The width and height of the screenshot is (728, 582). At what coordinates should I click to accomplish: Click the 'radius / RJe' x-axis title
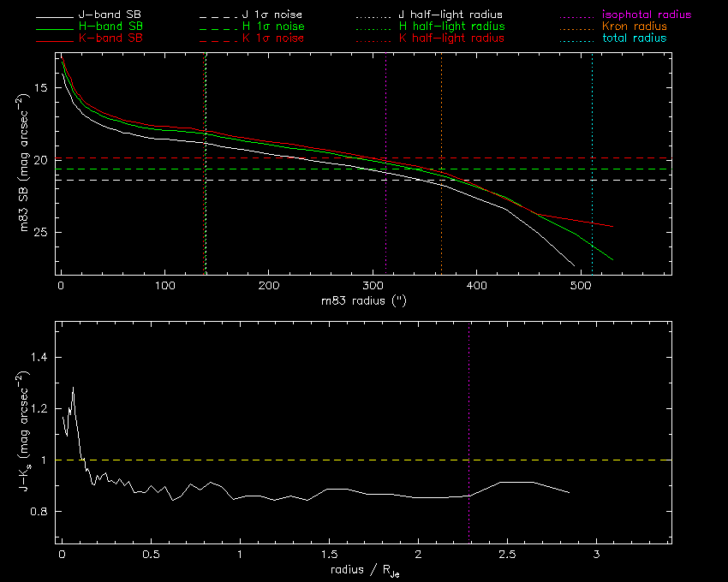click(x=363, y=569)
